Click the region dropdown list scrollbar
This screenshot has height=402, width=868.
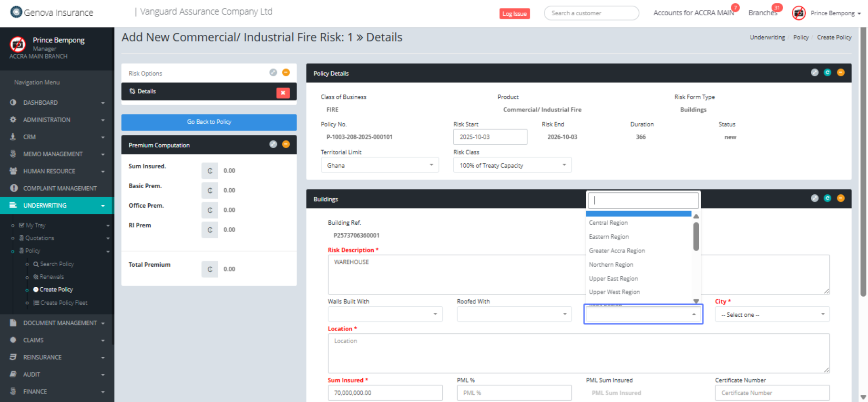tap(696, 237)
